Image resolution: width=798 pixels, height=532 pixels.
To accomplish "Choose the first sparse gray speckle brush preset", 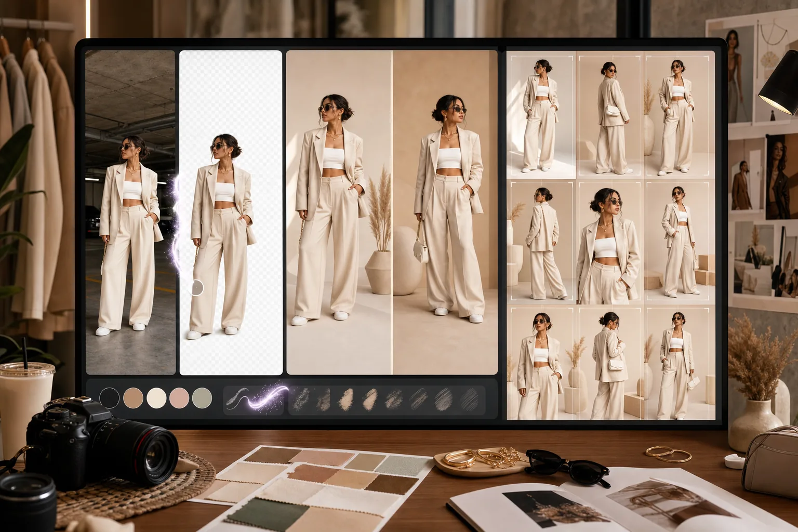I will click(x=301, y=399).
